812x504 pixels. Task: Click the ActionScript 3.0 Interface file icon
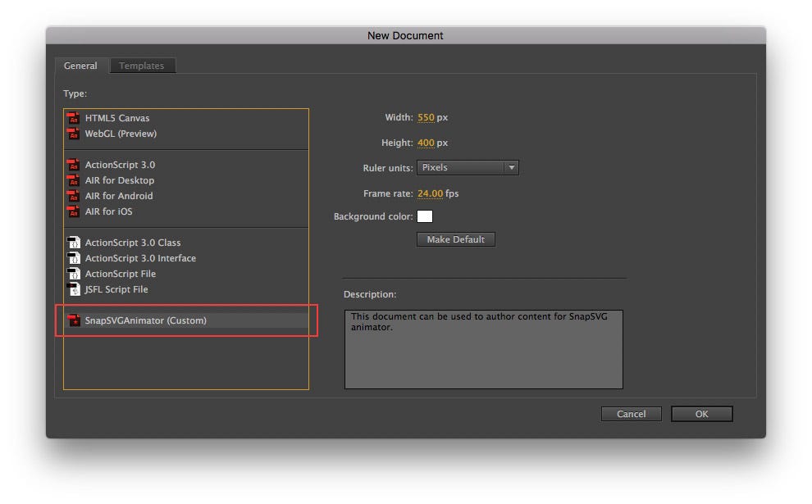[74, 257]
